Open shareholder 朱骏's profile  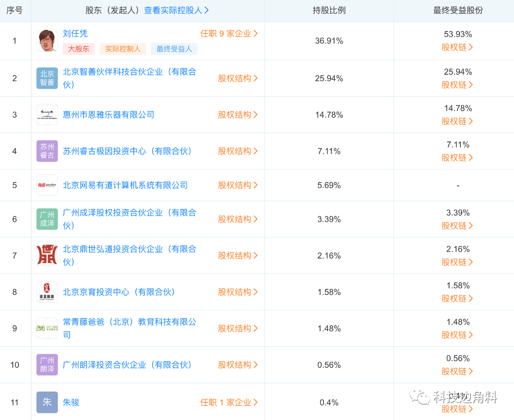point(71,402)
